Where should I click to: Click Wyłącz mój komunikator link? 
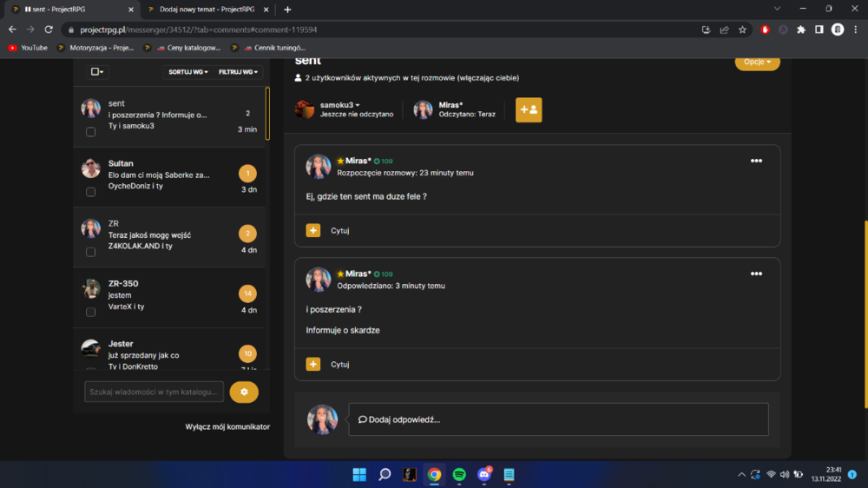[x=227, y=426]
